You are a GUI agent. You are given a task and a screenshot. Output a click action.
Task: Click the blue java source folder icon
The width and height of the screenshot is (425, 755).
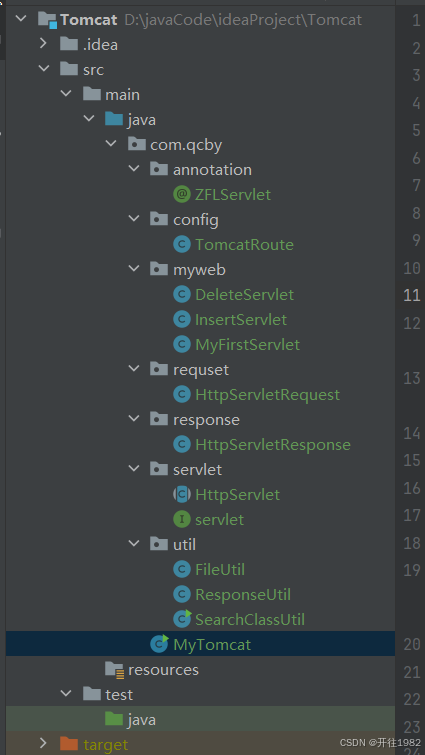click(115, 119)
